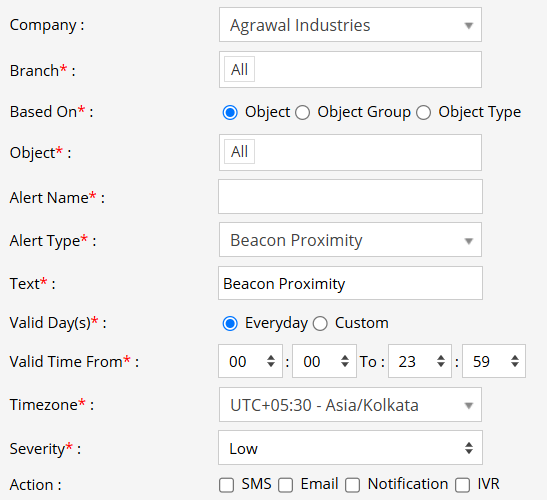Image resolution: width=547 pixels, height=500 pixels.
Task: Expand the Alert Type Beacon Proximity dropdown
Action: 350,240
